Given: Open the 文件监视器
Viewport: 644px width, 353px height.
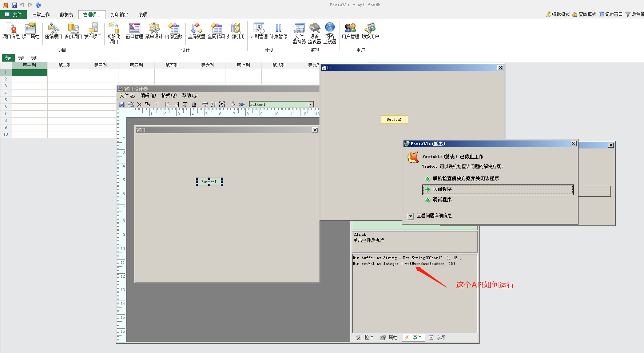Looking at the screenshot, I should [x=299, y=33].
